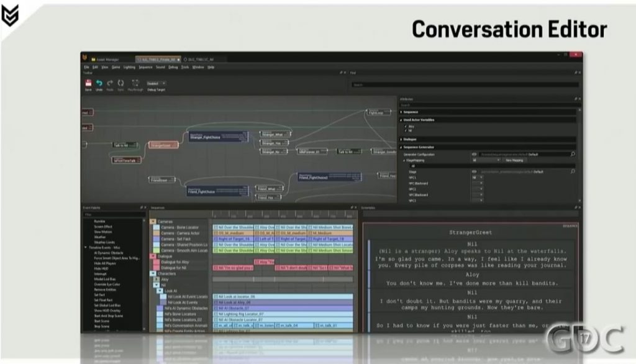Click the Event Palette filter field
The width and height of the screenshot is (636, 364).
pos(114,214)
